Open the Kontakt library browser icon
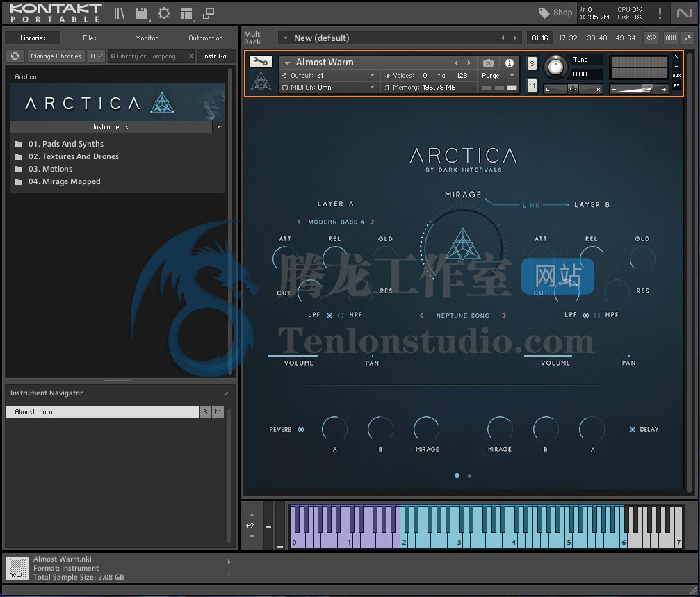 click(119, 13)
